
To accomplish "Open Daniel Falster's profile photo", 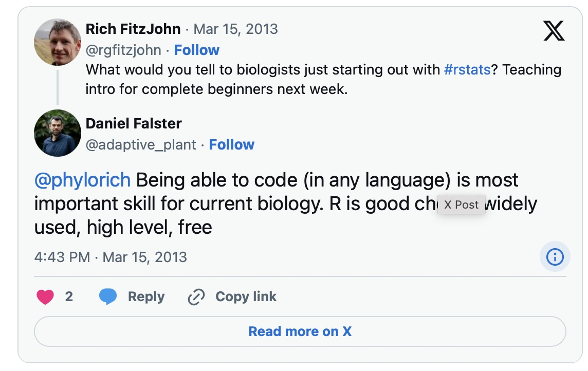I will pyautogui.click(x=58, y=133).
